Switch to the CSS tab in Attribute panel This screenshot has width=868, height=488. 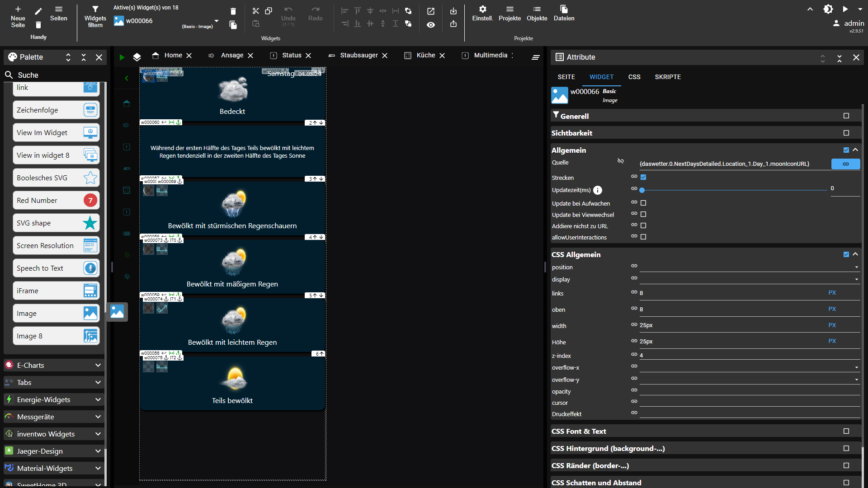click(x=634, y=76)
